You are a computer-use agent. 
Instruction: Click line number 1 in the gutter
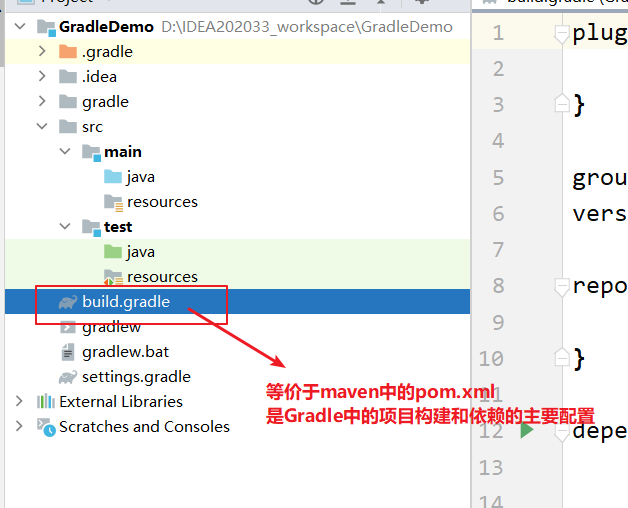pos(498,33)
